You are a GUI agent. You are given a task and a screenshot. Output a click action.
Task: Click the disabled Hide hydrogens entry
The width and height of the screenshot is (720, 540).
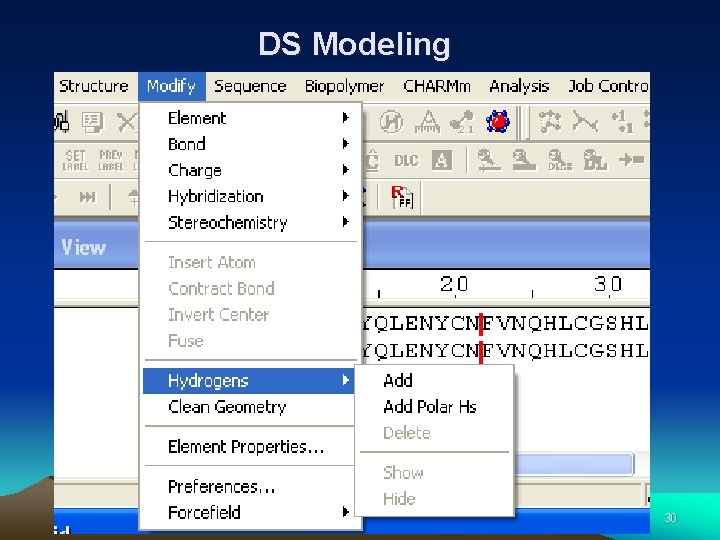pyautogui.click(x=434, y=499)
